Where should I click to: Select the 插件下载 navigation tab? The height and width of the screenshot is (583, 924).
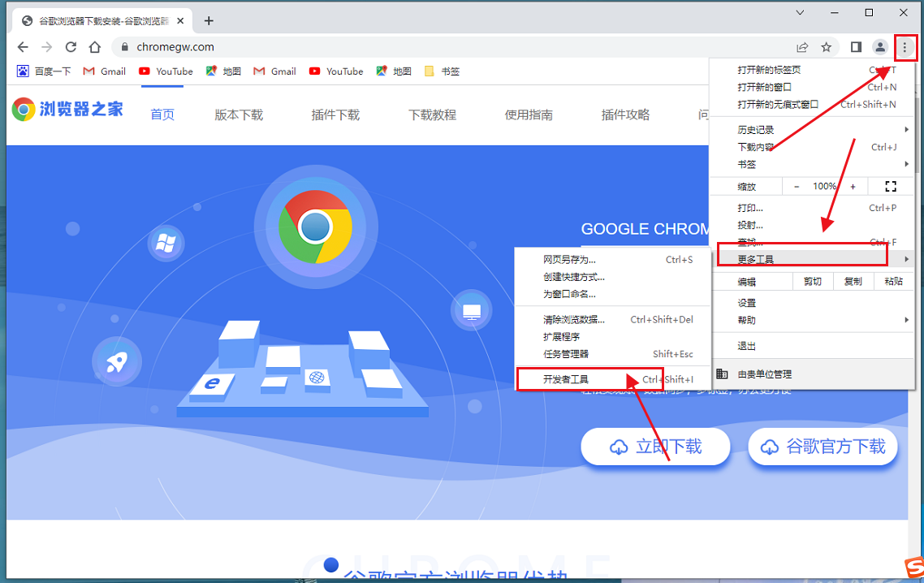pyautogui.click(x=335, y=115)
